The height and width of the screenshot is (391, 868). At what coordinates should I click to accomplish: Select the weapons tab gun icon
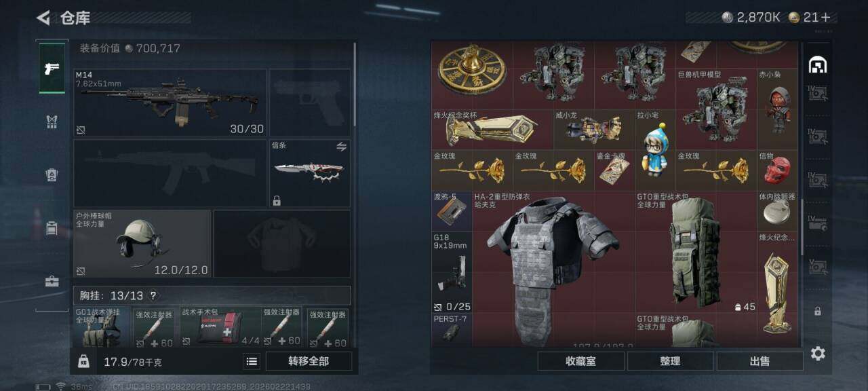(52, 68)
